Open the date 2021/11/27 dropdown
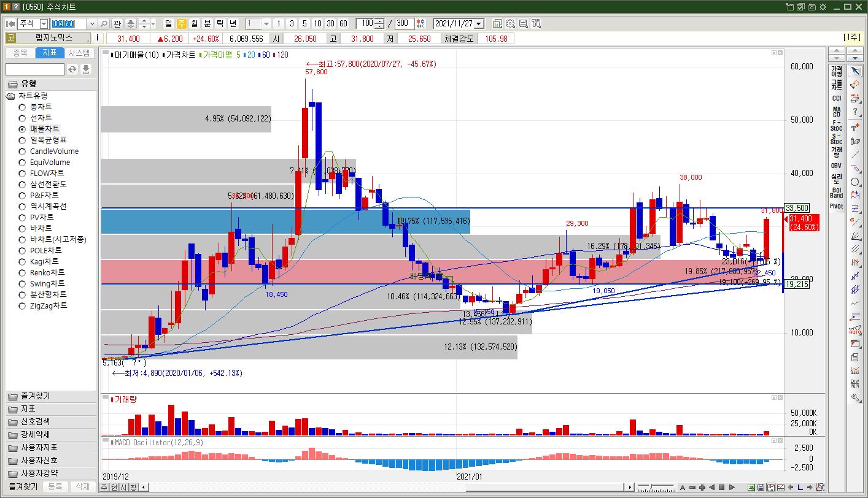The height and width of the screenshot is (498, 868). pyautogui.click(x=479, y=23)
